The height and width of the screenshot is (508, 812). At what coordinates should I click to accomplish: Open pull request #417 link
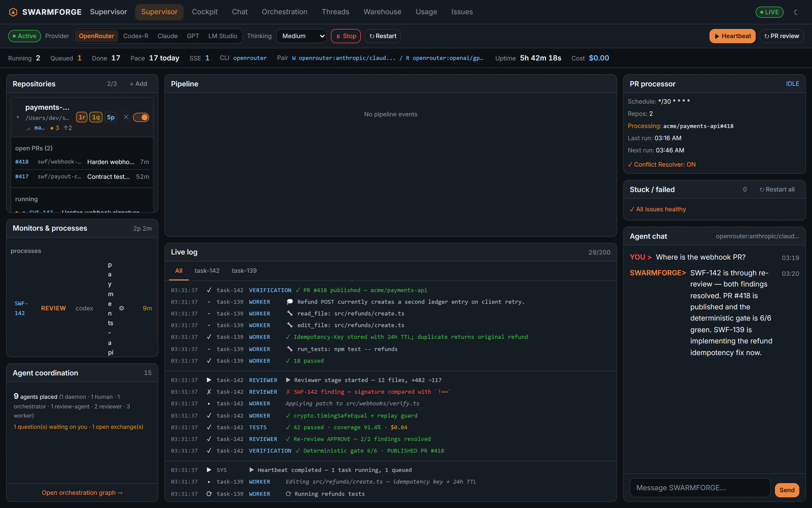tap(22, 176)
